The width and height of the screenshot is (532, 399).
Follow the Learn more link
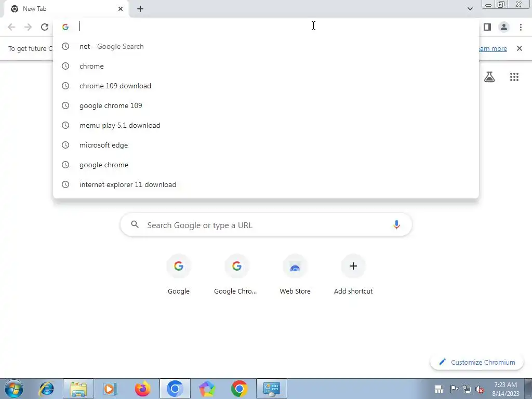click(x=493, y=48)
